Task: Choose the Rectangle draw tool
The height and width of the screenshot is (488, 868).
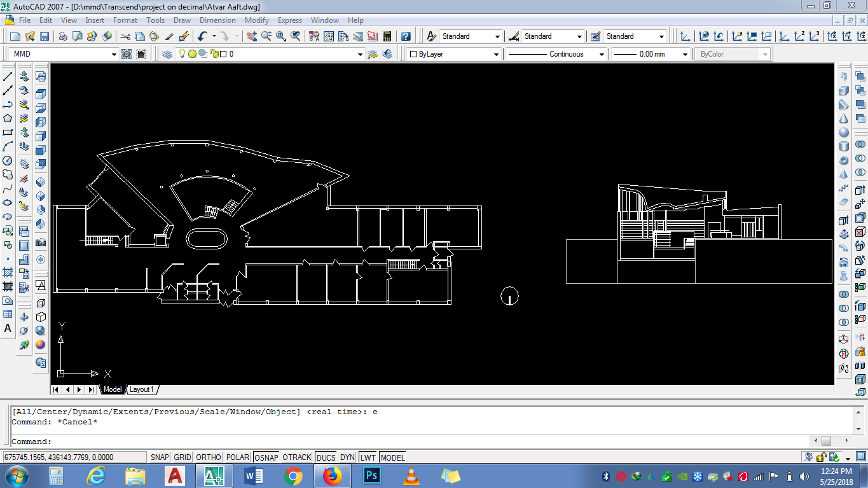Action: click(x=8, y=132)
